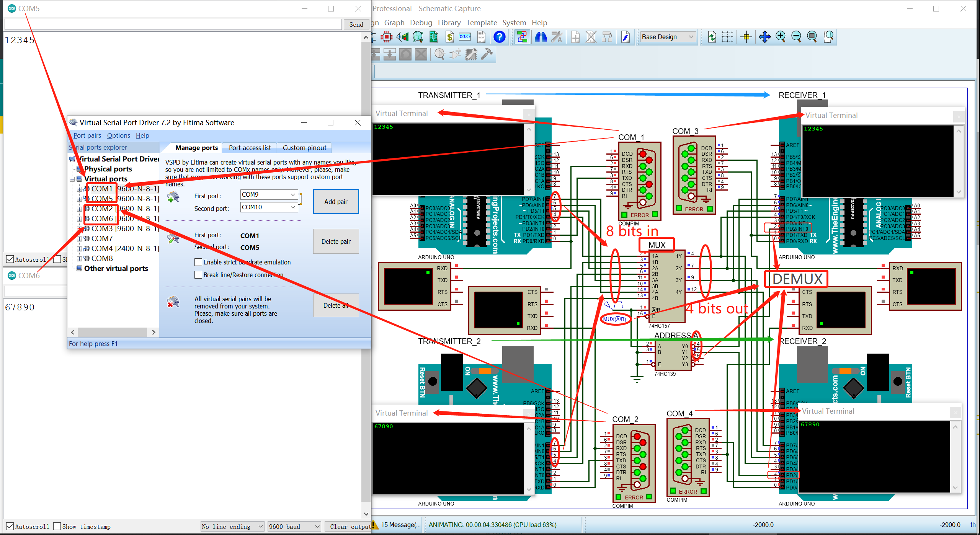
Task: Click the Delete all button
Action: tap(336, 305)
